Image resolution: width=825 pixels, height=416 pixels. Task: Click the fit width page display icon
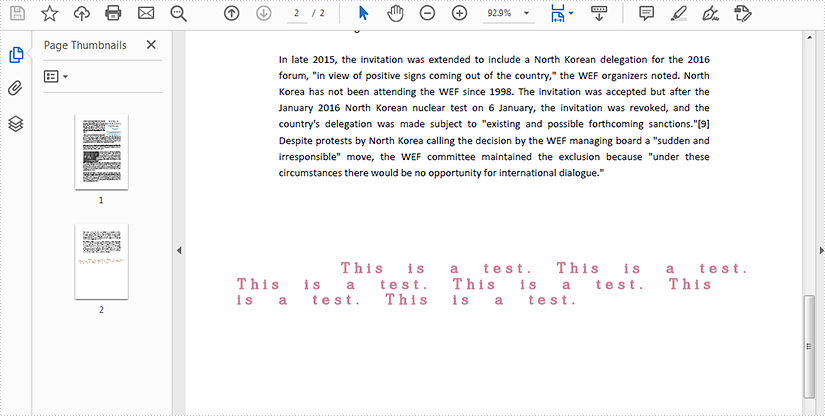tap(557, 13)
